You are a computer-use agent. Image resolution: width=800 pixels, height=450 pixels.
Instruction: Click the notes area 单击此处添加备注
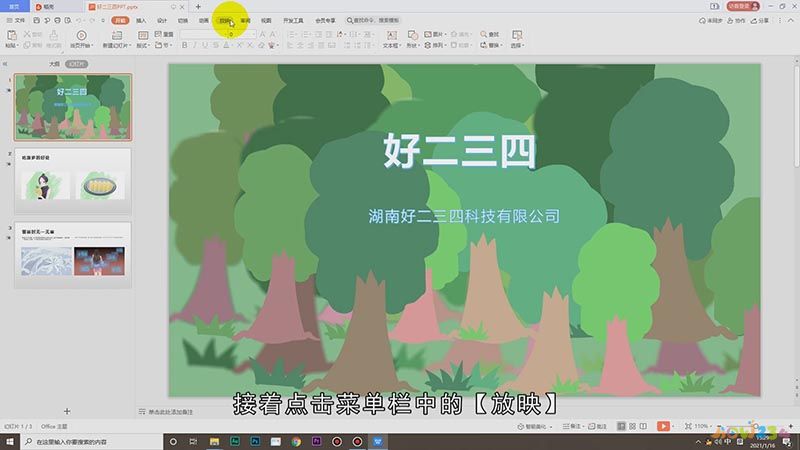tap(170, 412)
